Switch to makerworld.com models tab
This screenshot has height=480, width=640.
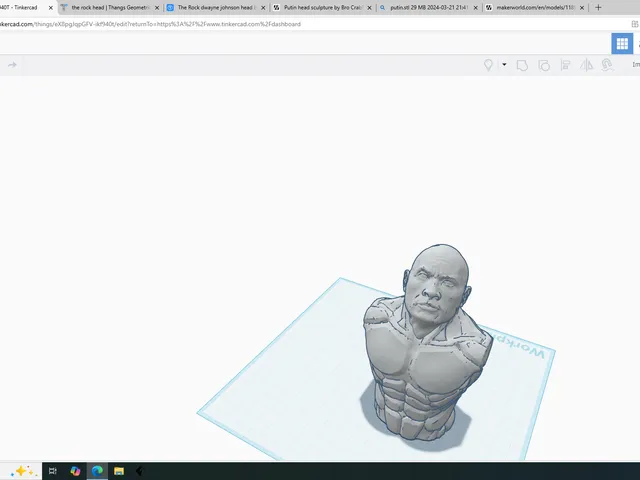tap(535, 7)
